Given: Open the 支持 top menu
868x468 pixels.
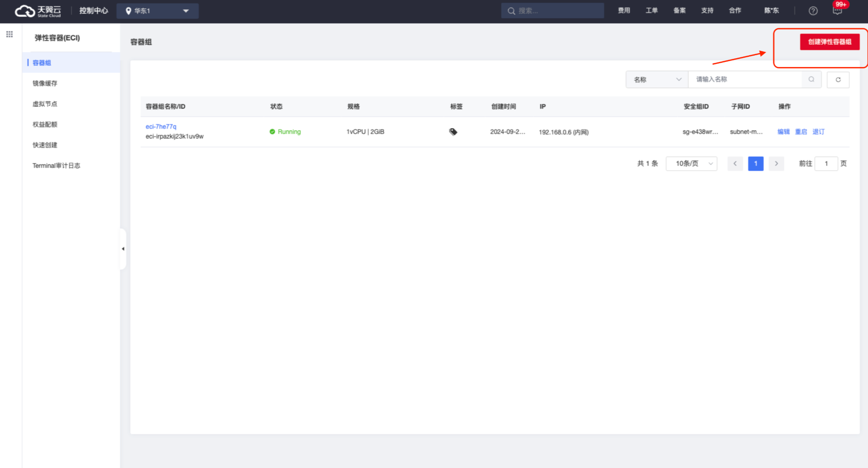Looking at the screenshot, I should [x=707, y=11].
